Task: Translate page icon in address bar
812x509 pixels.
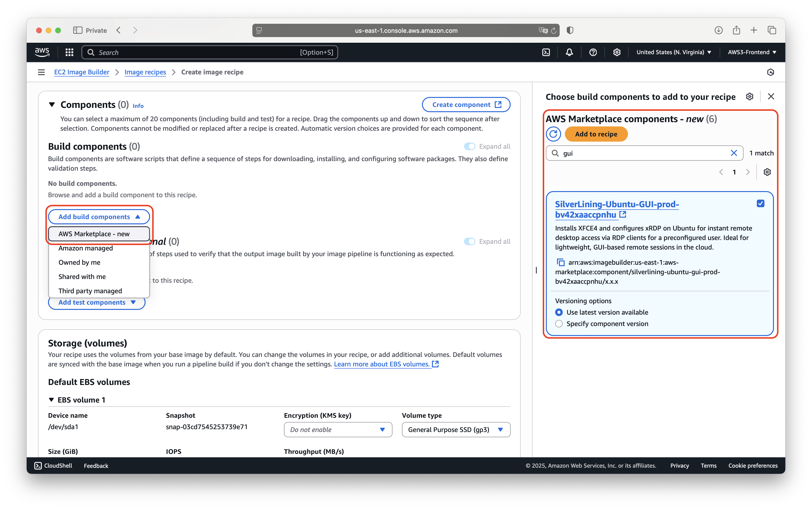Action: click(x=543, y=31)
